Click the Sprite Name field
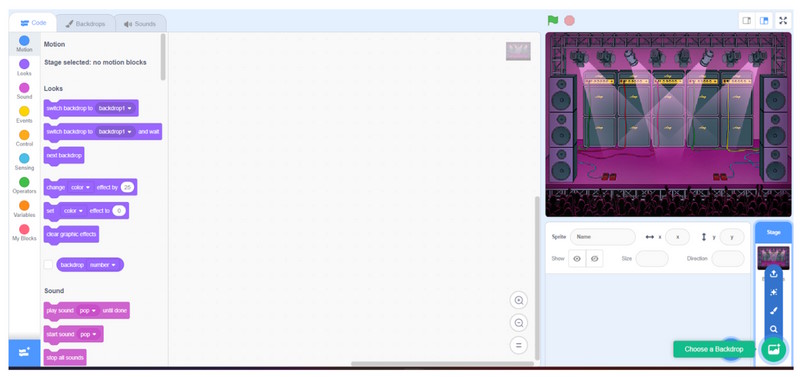The image size is (800, 377). click(x=603, y=237)
